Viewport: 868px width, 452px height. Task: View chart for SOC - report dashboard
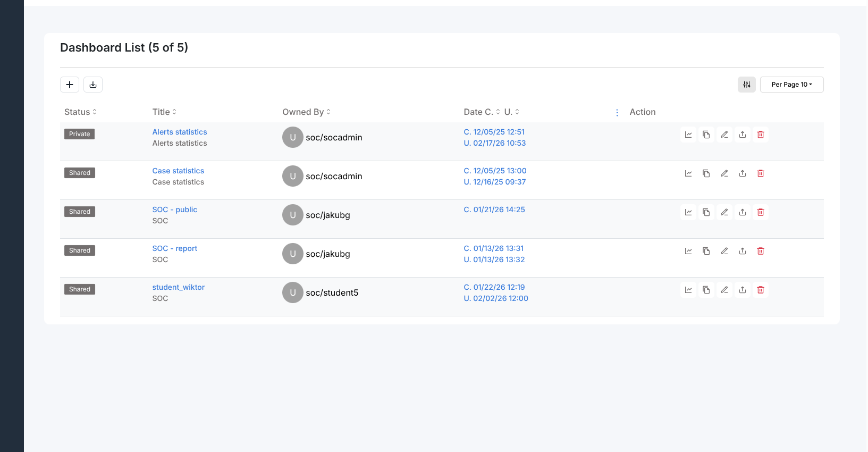[688, 251]
